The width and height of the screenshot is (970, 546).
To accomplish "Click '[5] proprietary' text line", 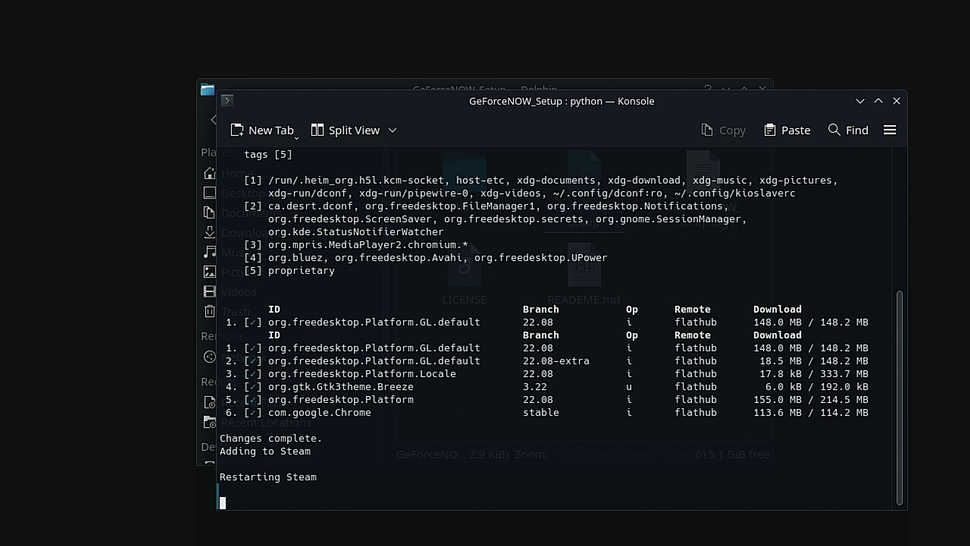I will point(289,271).
